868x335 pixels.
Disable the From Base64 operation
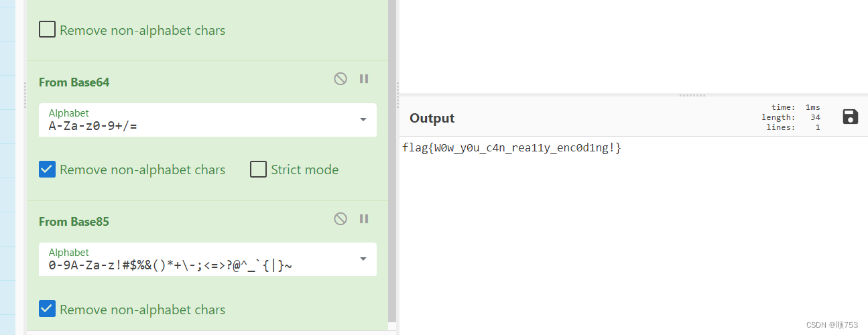pos(340,79)
